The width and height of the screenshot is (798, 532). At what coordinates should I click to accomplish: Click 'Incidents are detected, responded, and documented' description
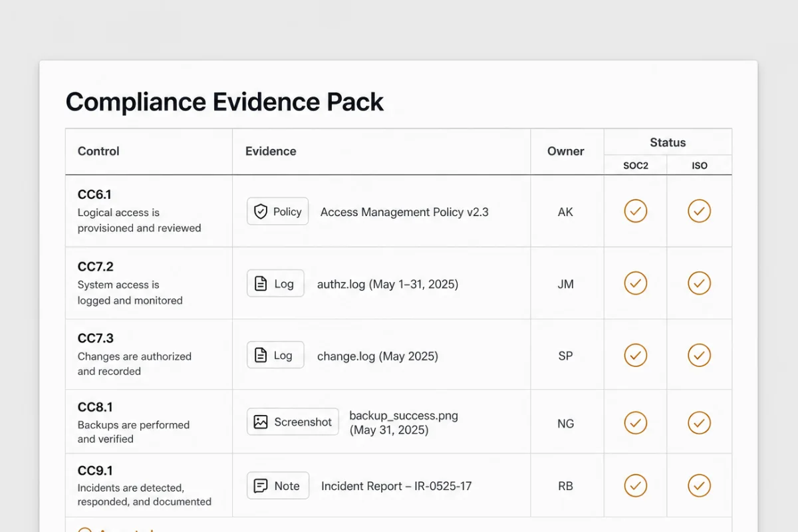point(144,495)
